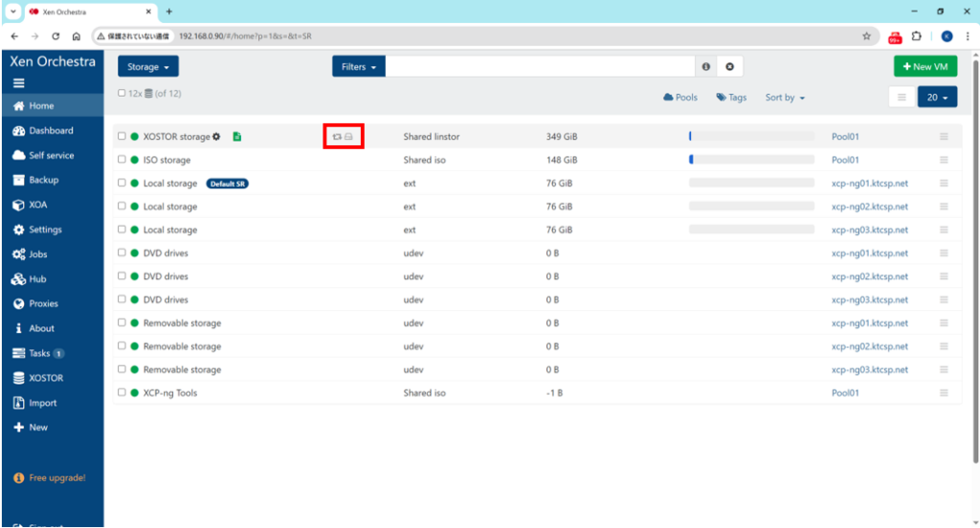Open the xcp-ng02.ktcsp.net host link
Image resolution: width=980 pixels, height=528 pixels.
(870, 207)
